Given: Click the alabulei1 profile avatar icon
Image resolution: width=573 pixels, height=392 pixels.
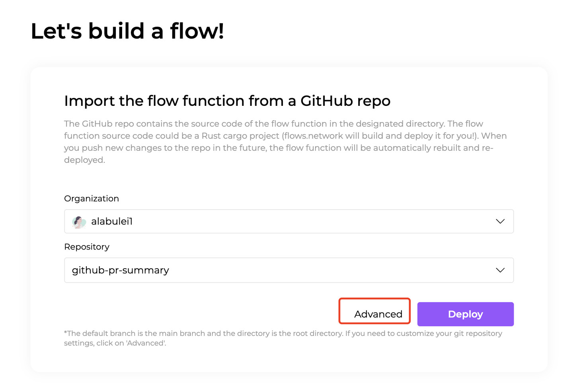Looking at the screenshot, I should click(79, 222).
